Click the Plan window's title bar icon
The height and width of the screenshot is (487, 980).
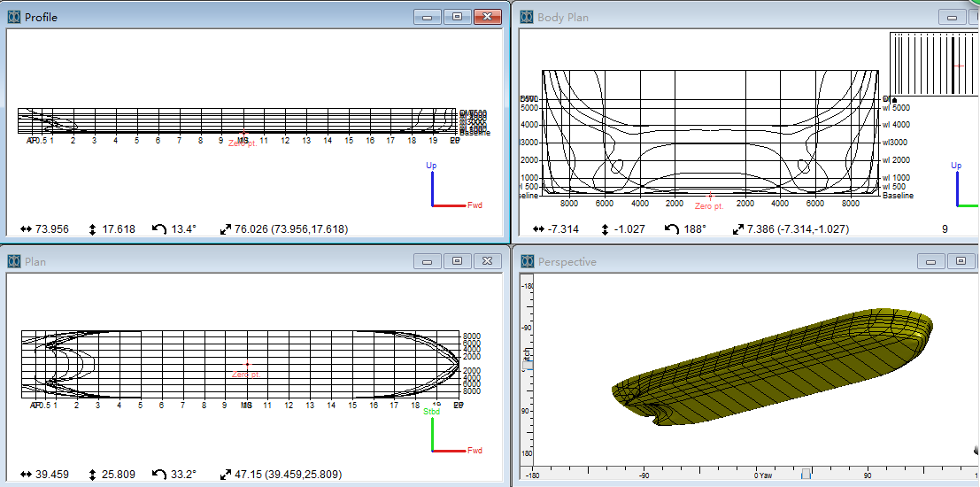14,262
